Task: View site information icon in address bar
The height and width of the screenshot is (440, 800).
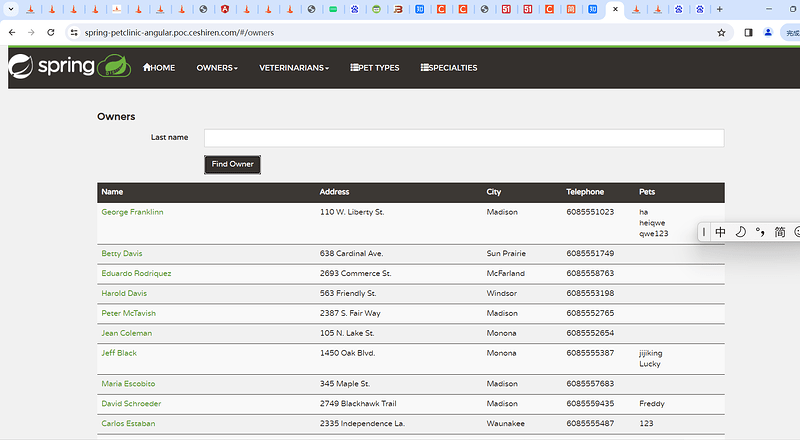Action: coord(74,32)
